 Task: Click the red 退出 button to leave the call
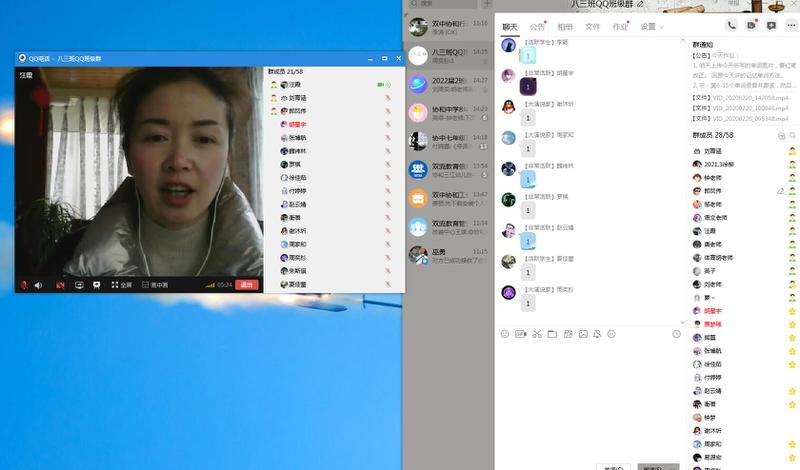point(246,284)
